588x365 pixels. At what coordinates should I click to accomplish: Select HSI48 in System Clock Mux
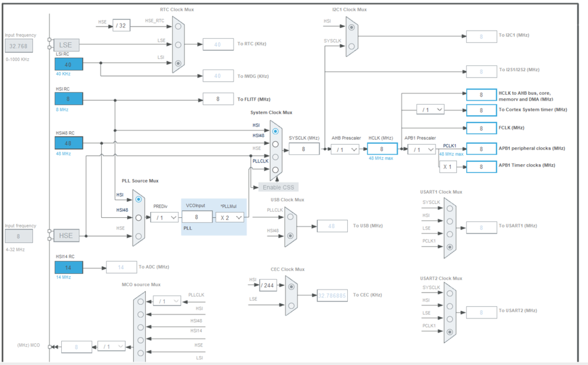point(275,144)
